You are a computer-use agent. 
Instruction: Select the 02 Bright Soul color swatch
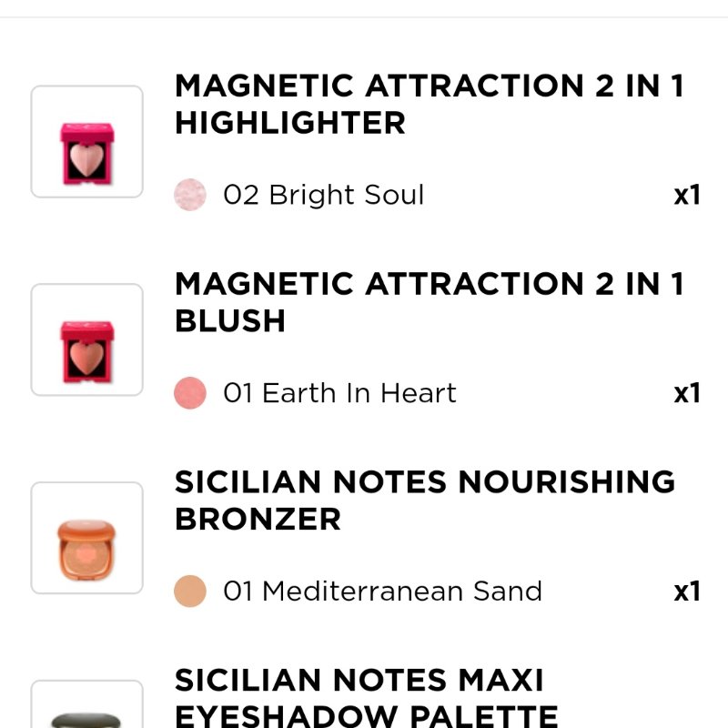(x=190, y=195)
